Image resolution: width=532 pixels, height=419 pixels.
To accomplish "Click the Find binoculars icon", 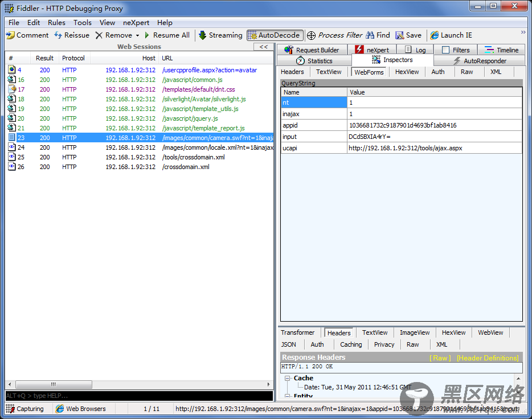I will [x=370, y=35].
